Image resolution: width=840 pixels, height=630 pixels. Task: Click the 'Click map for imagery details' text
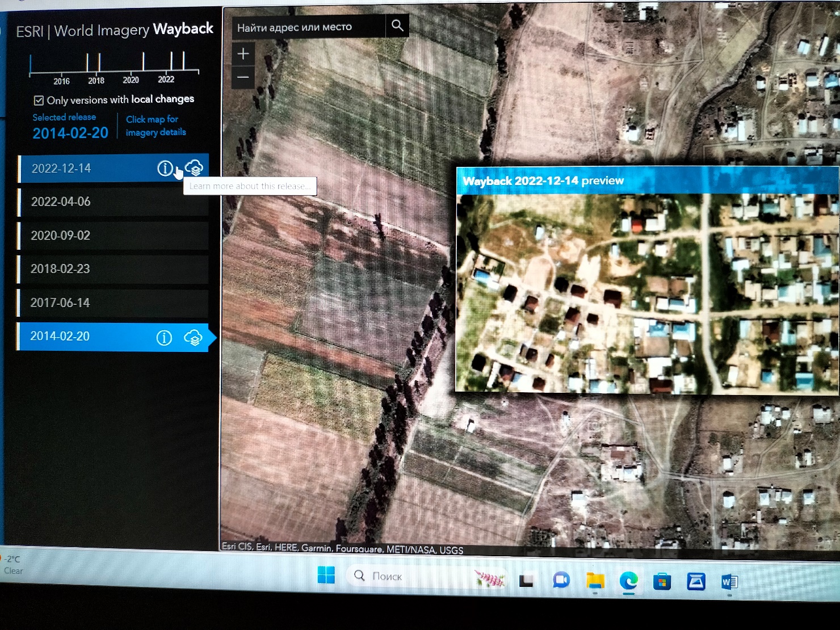pos(156,125)
